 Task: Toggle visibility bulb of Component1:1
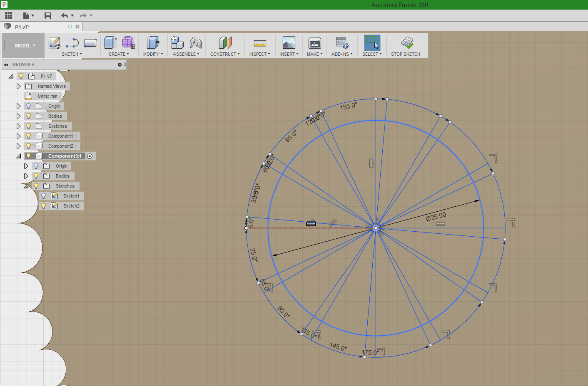point(29,136)
